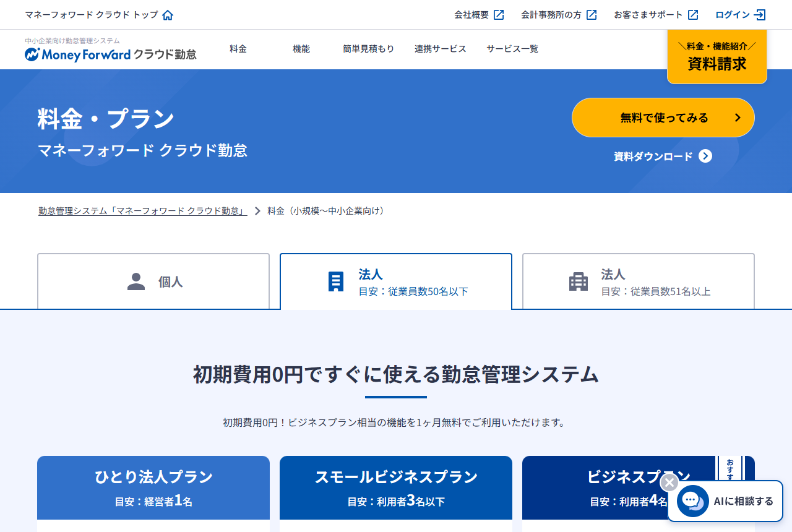Click the breadcrumb chevron separator
Image resolution: width=792 pixels, height=532 pixels.
click(x=257, y=211)
